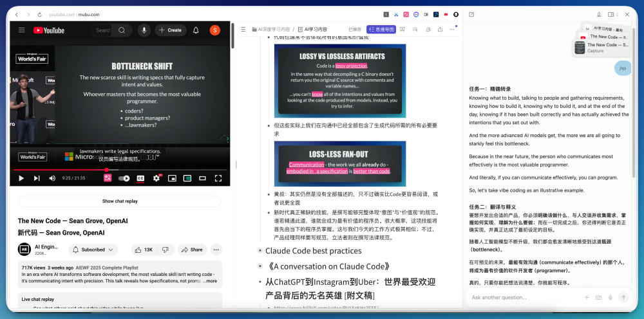Skip to next video
This screenshot has width=644, height=319.
coord(37,178)
